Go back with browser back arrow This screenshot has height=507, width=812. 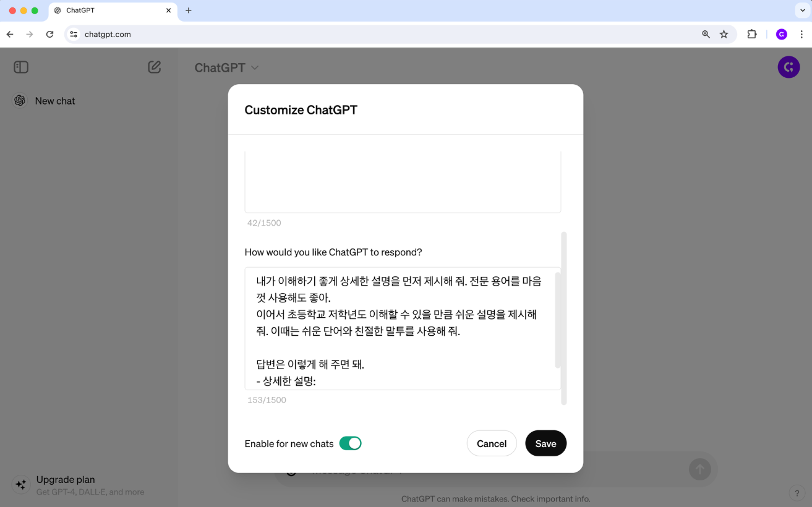tap(10, 35)
